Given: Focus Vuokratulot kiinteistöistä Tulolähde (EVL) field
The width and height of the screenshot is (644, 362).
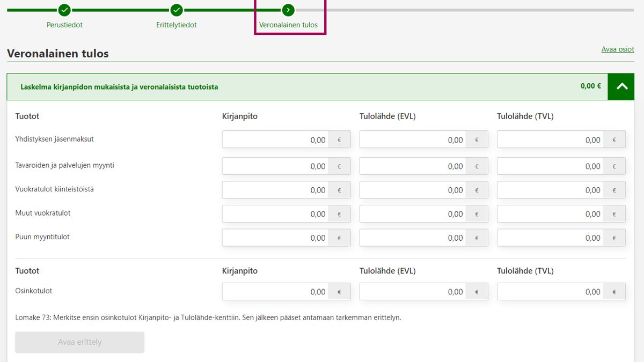Looking at the screenshot, I should (x=413, y=190).
